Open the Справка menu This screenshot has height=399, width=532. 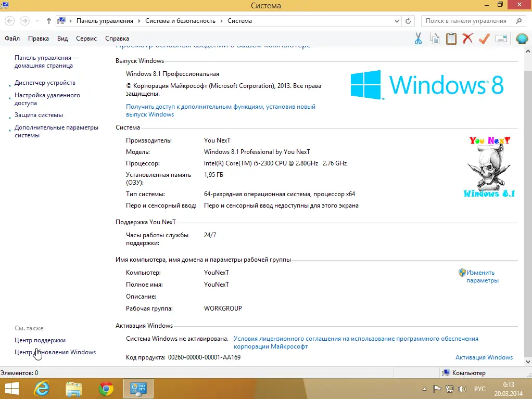tap(117, 38)
